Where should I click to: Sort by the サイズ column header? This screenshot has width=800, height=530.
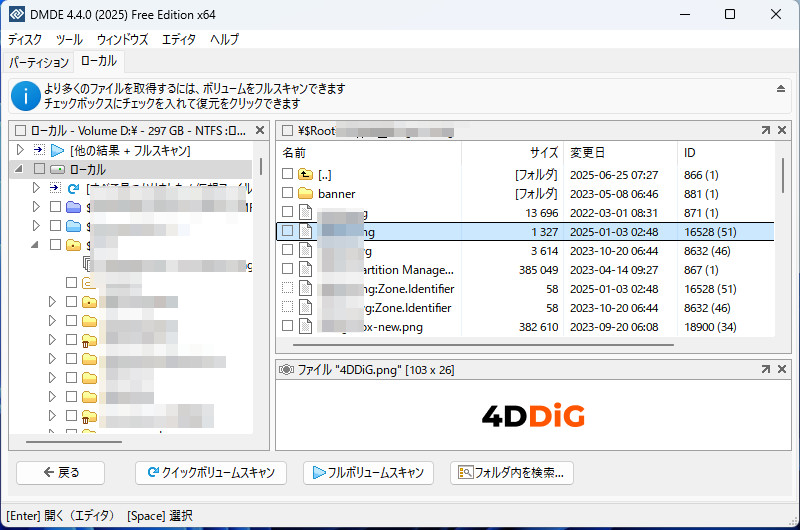pyautogui.click(x=513, y=153)
